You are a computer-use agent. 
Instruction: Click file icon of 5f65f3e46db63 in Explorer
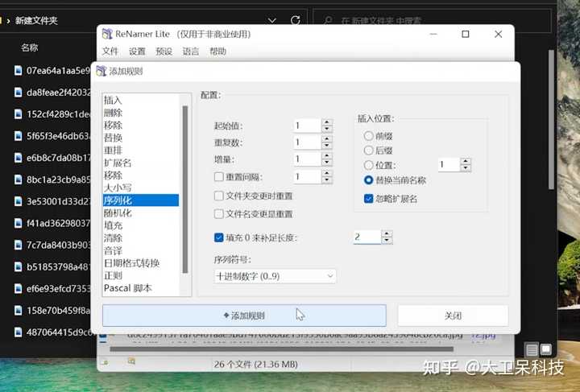coord(18,135)
